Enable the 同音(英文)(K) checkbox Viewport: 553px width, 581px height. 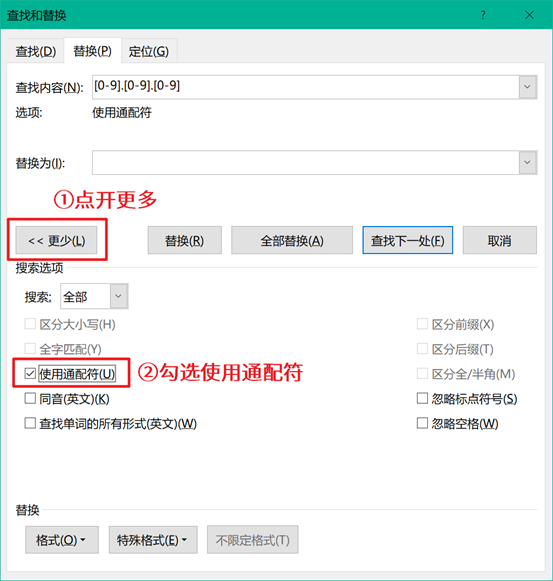tap(30, 398)
